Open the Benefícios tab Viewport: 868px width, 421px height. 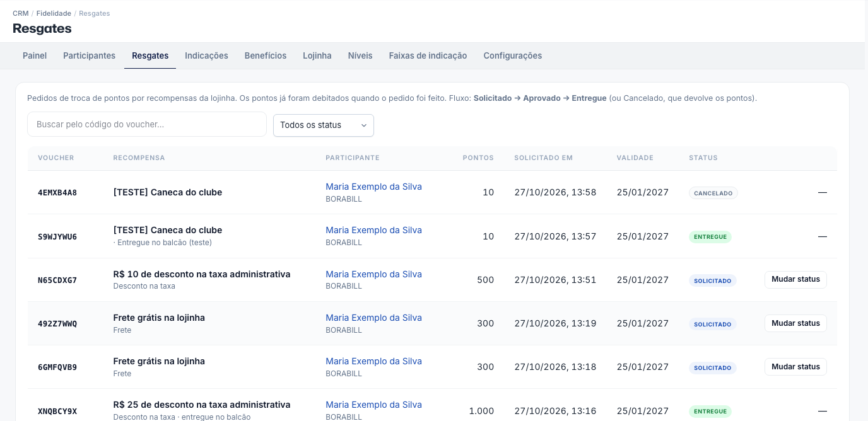266,55
